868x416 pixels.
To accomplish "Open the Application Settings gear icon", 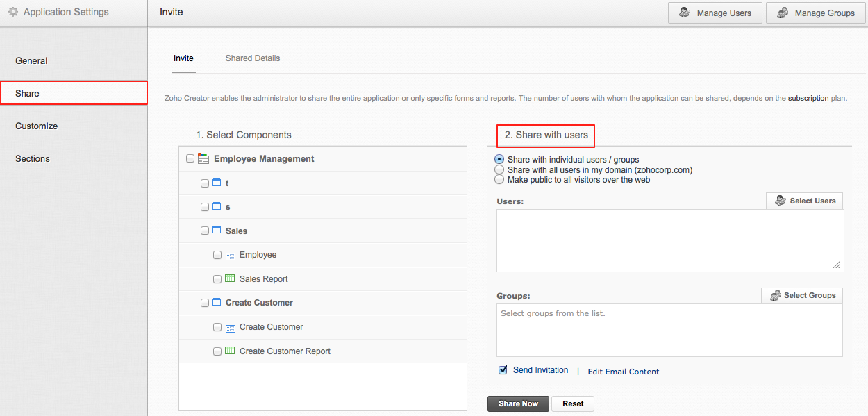I will 12,11.
